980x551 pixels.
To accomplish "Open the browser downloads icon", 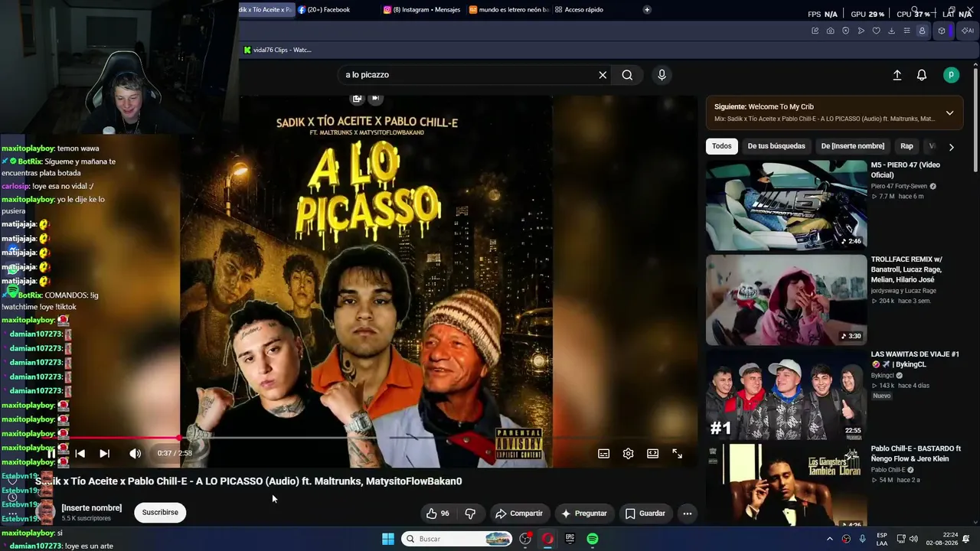I will [x=891, y=31].
